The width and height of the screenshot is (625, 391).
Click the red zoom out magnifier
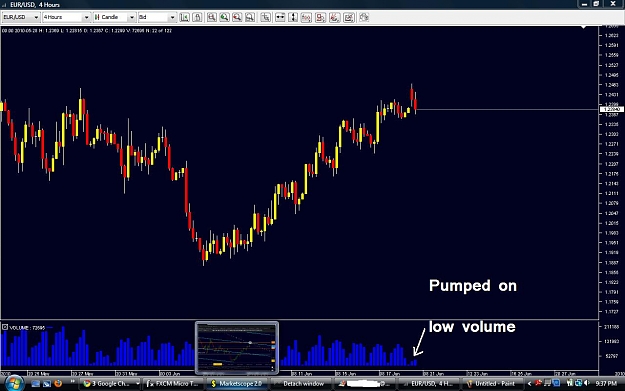237,17
